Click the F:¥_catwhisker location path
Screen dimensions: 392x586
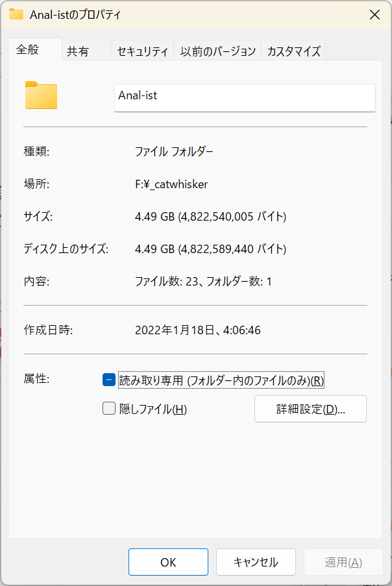171,184
